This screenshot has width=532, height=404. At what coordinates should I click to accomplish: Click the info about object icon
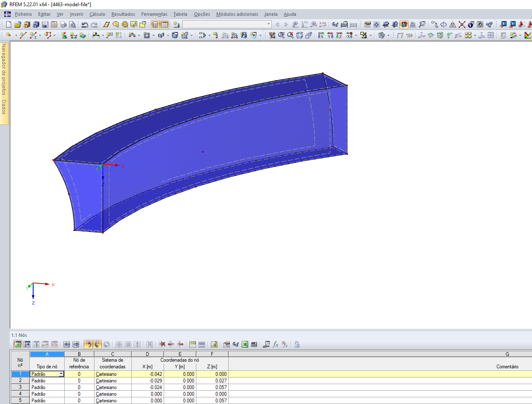[x=471, y=24]
